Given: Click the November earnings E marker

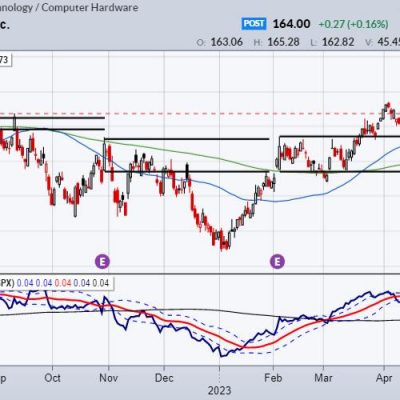Looking at the screenshot, I should tap(102, 261).
